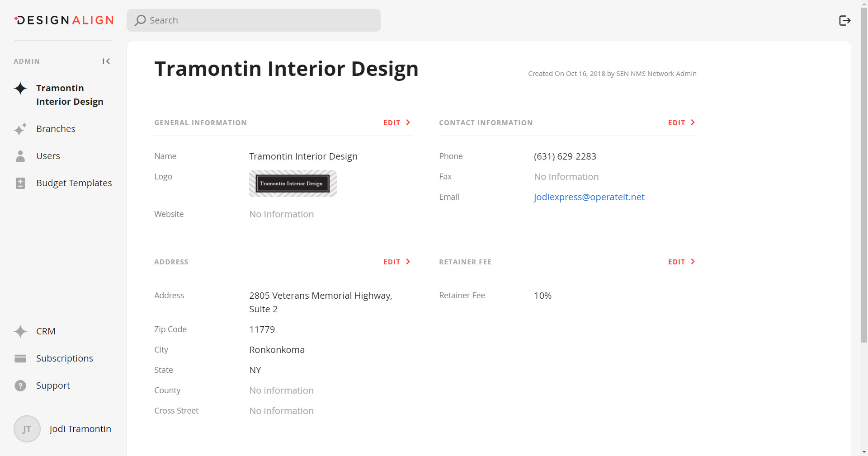Click the Website No Information value
Screen dimensions: 868x456
[x=282, y=214]
